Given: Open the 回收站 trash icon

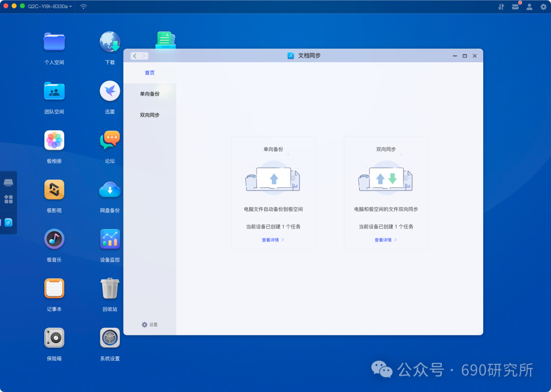Looking at the screenshot, I should [110, 288].
